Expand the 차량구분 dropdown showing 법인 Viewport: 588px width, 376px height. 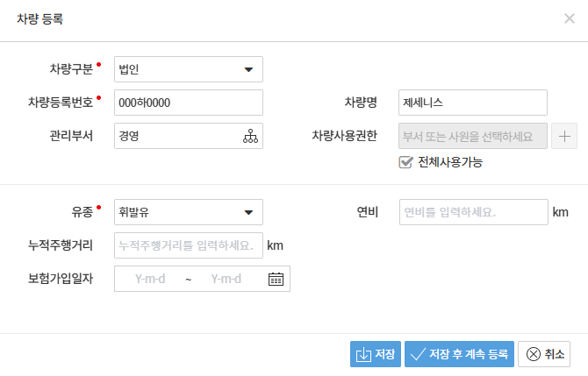[x=189, y=69]
